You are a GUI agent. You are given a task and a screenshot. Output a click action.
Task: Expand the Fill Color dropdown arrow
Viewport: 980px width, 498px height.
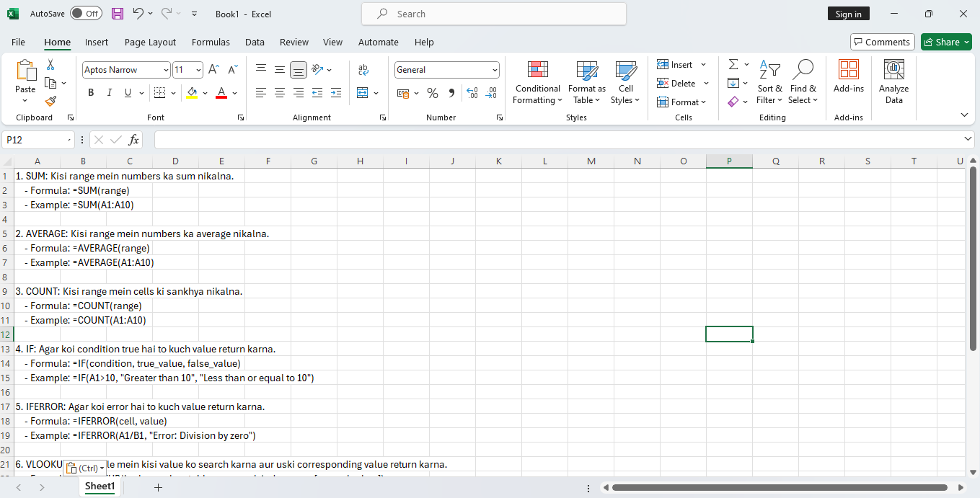pos(204,93)
